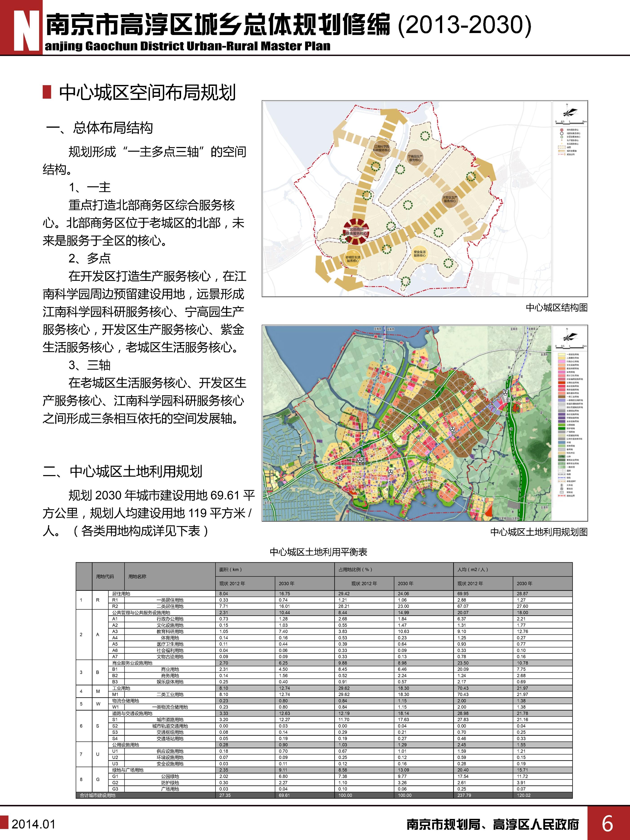Select the 宁高园生产服务核心 circle
Image resolution: width=630 pixels, height=840 pixels.
click(x=415, y=158)
